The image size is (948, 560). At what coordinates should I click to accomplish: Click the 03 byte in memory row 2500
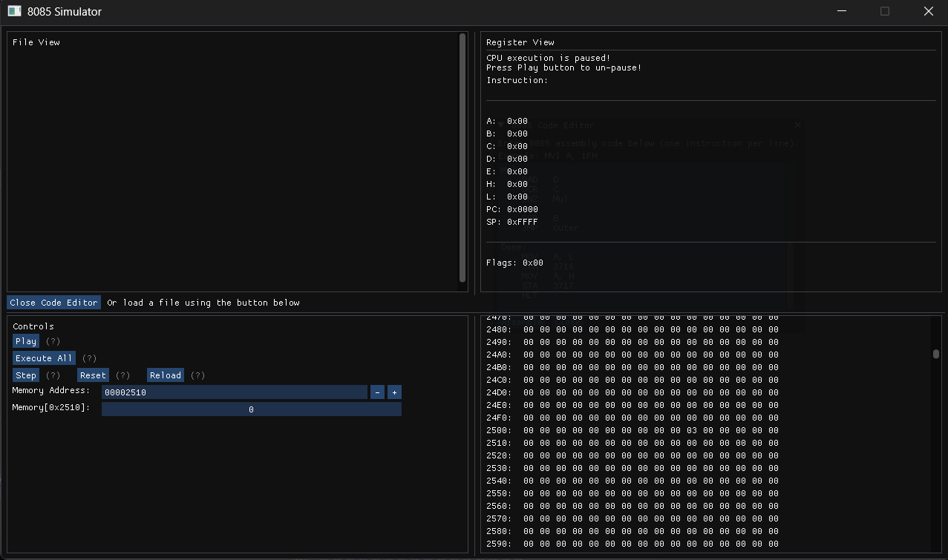[692, 430]
